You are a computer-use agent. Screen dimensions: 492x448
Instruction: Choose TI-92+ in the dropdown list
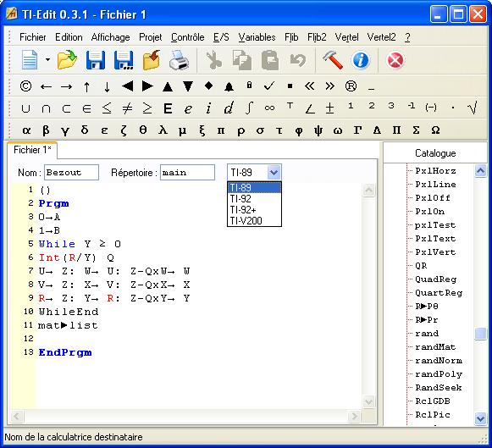pos(254,209)
